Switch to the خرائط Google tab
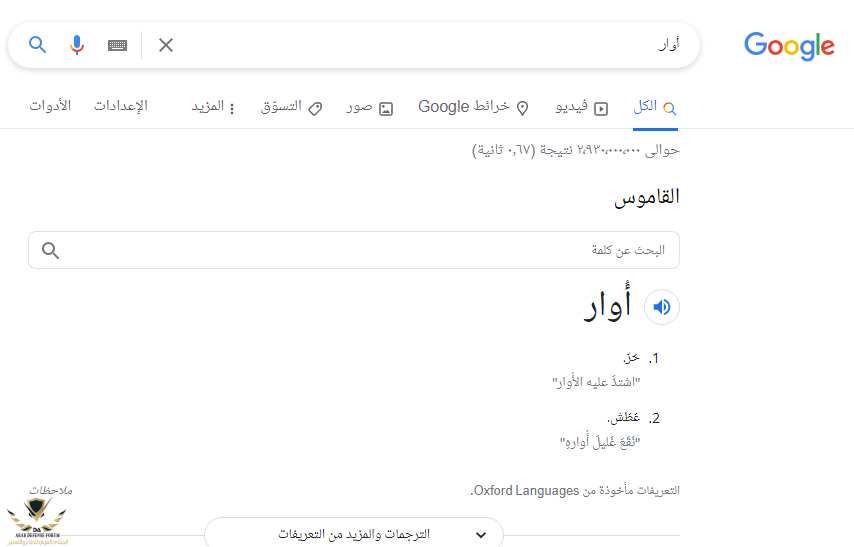The width and height of the screenshot is (854, 547). (473, 107)
